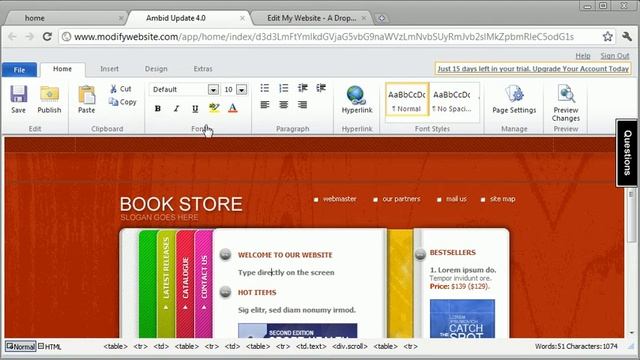Image resolution: width=640 pixels, height=360 pixels.
Task: Switch to the Extras ribbon tab
Action: tap(203, 69)
